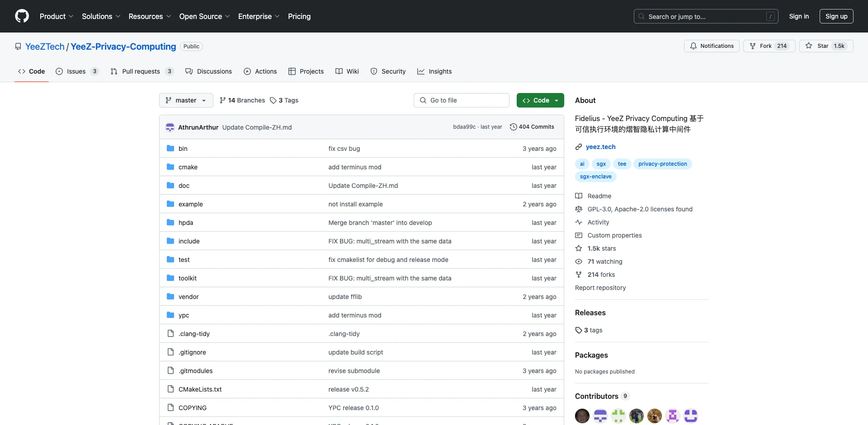Screen dimensions: 868x425
Task: Open the toolkit folder
Action: tap(188, 278)
